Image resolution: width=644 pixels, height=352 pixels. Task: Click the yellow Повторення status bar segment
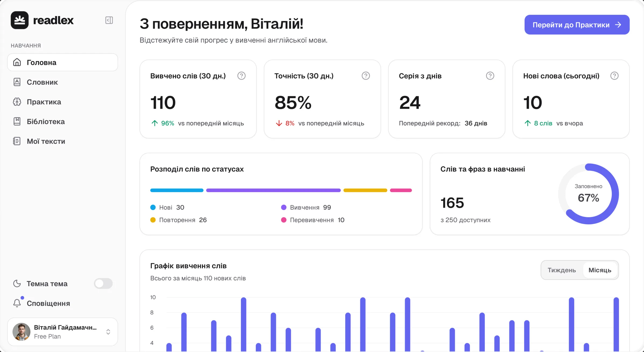[365, 190]
